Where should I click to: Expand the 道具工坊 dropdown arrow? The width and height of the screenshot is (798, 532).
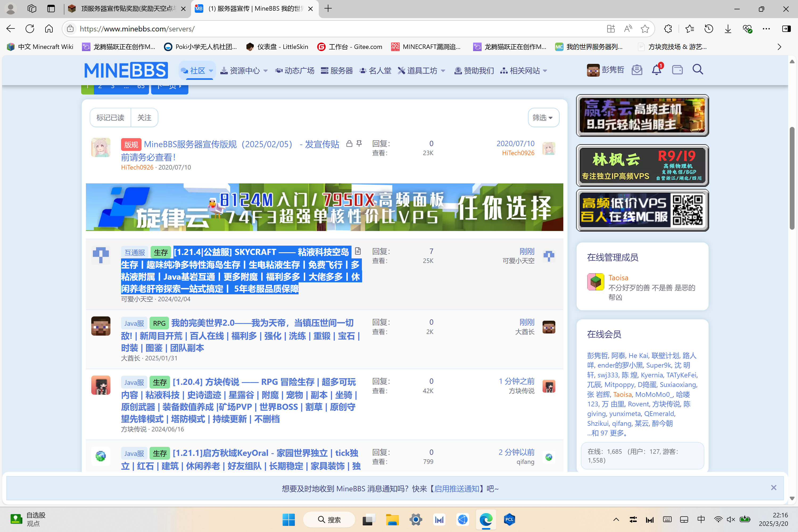coord(443,71)
